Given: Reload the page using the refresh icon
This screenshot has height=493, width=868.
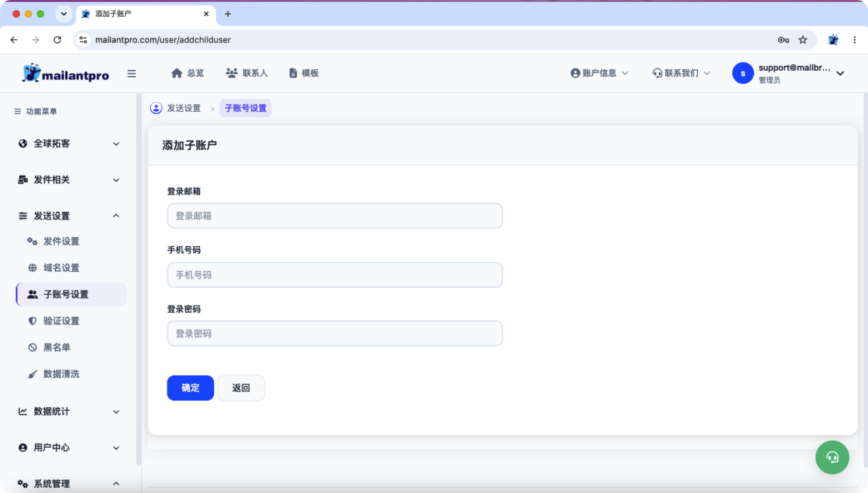Looking at the screenshot, I should pos(58,40).
